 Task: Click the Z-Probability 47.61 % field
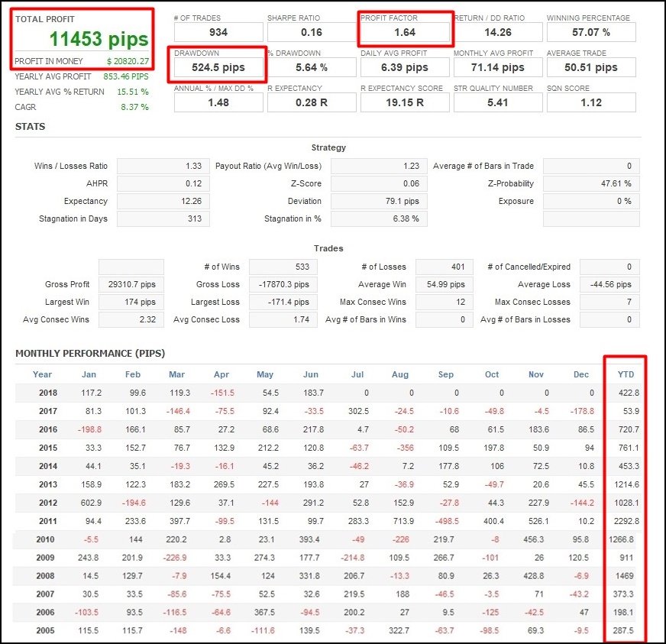(590, 183)
